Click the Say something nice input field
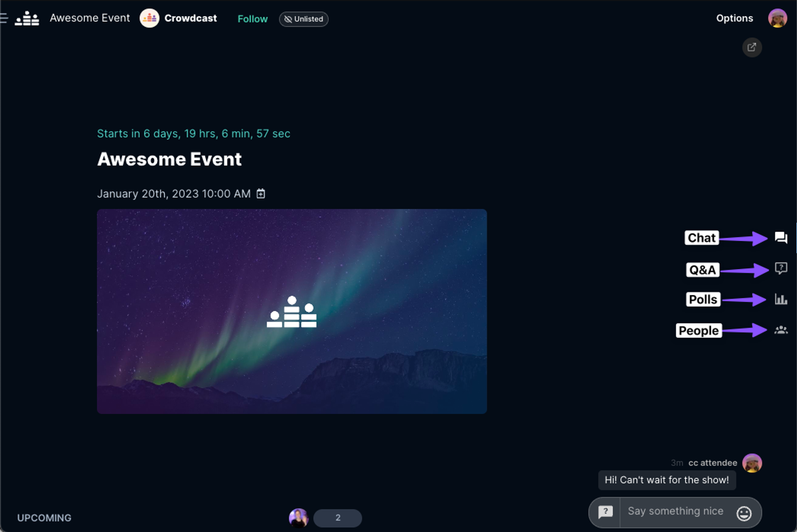797x532 pixels. (x=677, y=510)
